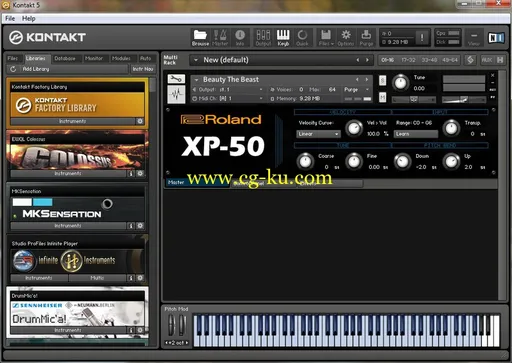
Task: Select rack page 33-48
Action: point(429,60)
